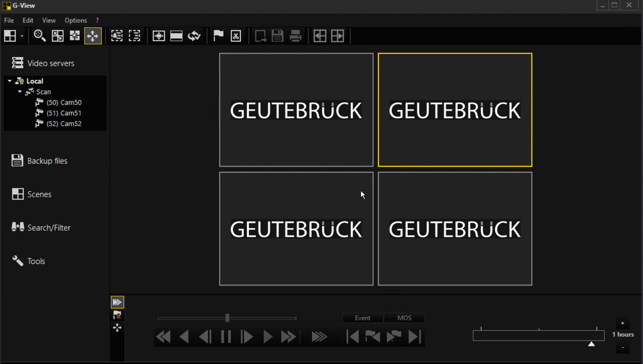The width and height of the screenshot is (643, 364).
Task: Open the viewer layout dropdown arrow
Action: click(x=22, y=36)
